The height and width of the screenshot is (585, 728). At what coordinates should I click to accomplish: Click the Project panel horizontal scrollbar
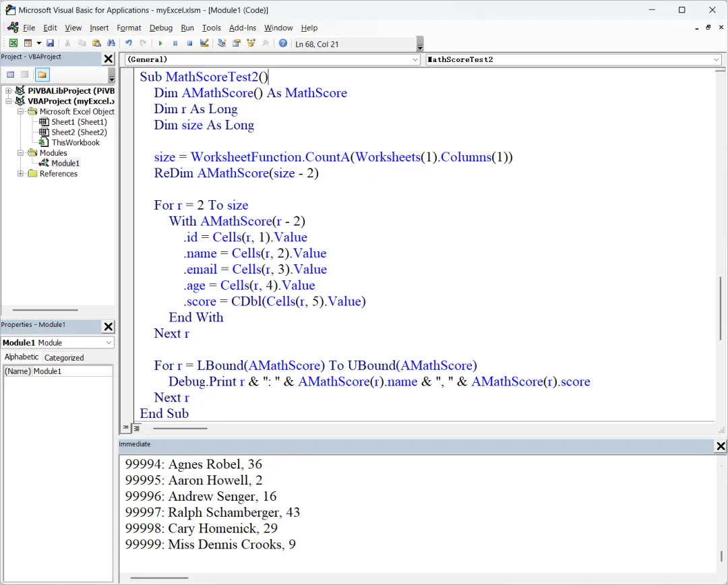45,309
